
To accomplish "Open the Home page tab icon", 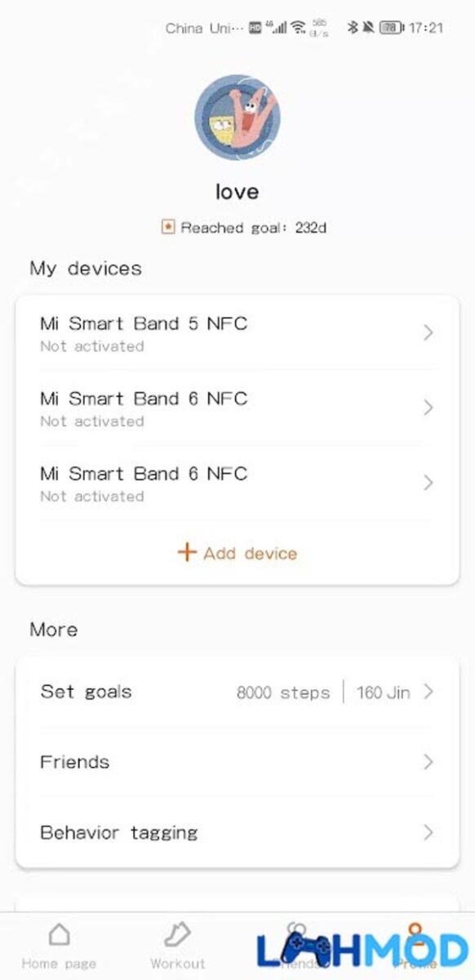I will pos(59,934).
